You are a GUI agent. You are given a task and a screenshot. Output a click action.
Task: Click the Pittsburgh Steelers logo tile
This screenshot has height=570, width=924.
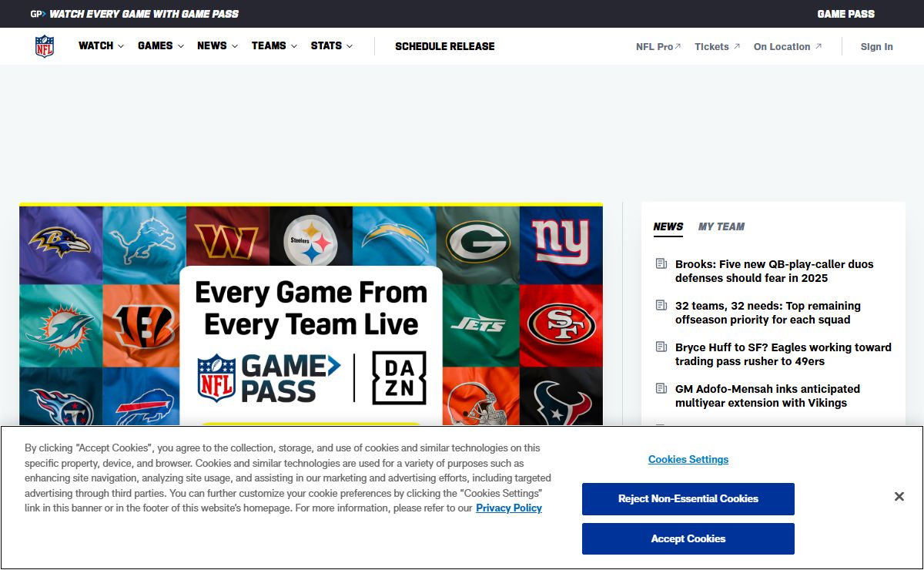coord(310,236)
